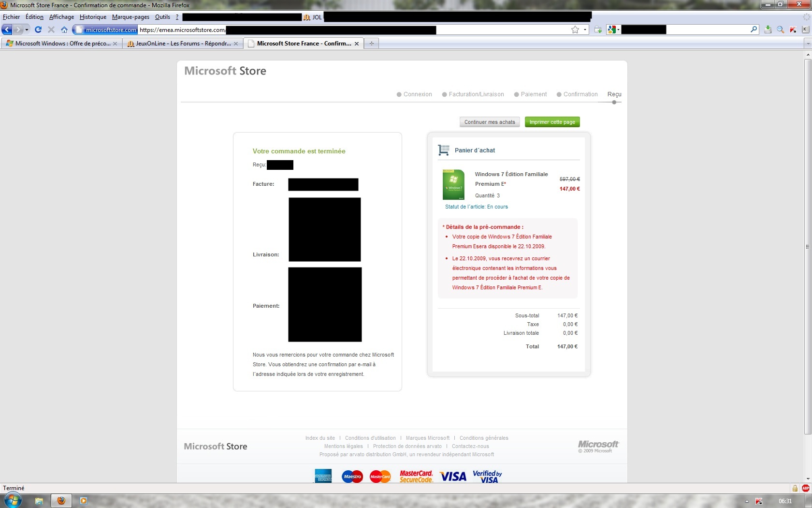Open the Marque-pages menu
The height and width of the screenshot is (508, 812).
pos(130,17)
